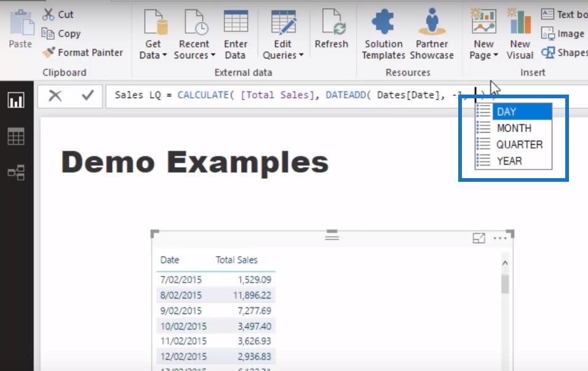Switch to Data view in sidebar

tap(16, 136)
